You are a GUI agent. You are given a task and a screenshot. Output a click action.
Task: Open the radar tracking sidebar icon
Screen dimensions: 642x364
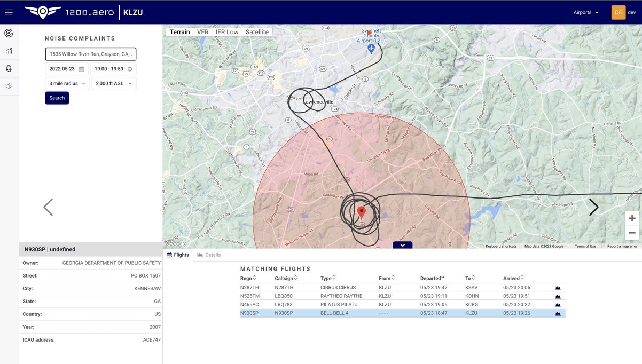pos(9,33)
